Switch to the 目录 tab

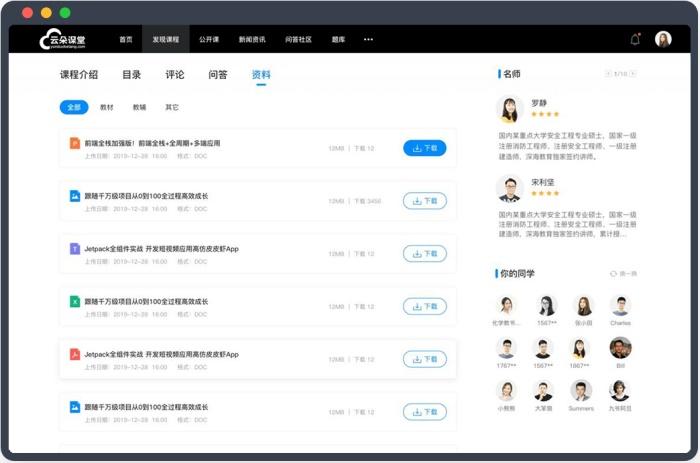(x=132, y=75)
